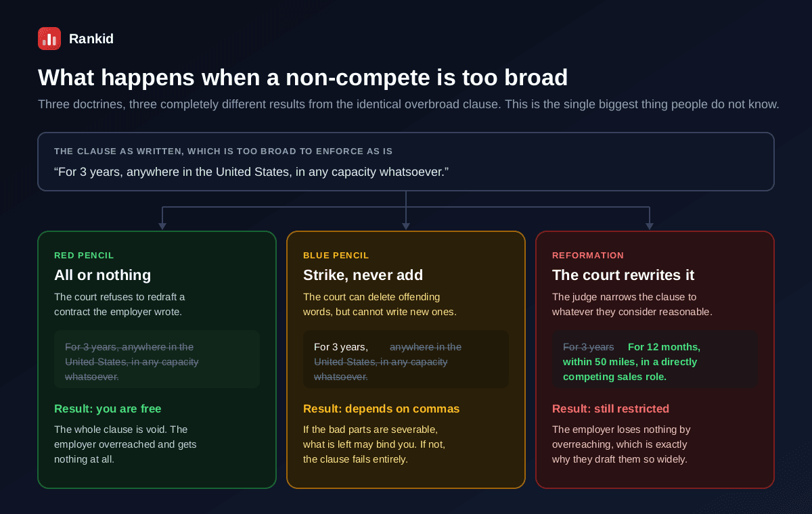Click 'Result: still restricted' text
This screenshot has height=514, width=812.
coord(610,409)
